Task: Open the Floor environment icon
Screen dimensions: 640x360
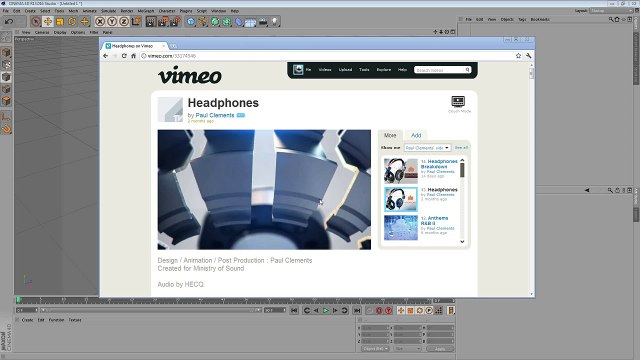Action: click(251, 22)
